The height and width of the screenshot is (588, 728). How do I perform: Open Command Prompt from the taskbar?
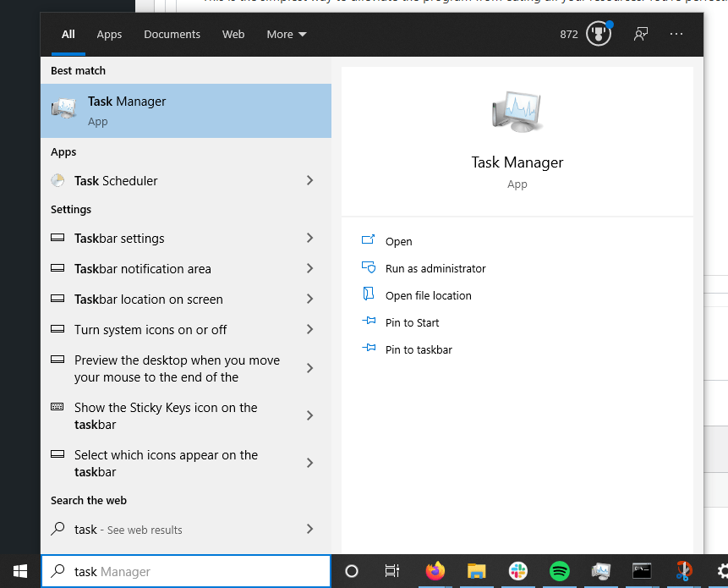[x=642, y=571]
